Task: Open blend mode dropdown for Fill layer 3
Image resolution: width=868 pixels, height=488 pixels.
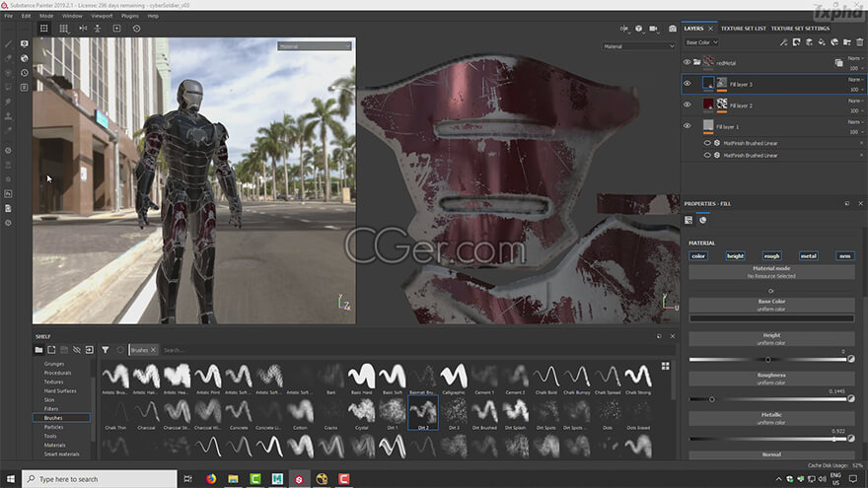Action: (855, 80)
